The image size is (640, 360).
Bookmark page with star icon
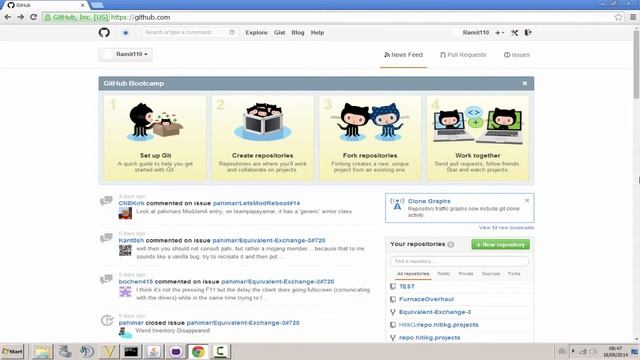point(618,17)
